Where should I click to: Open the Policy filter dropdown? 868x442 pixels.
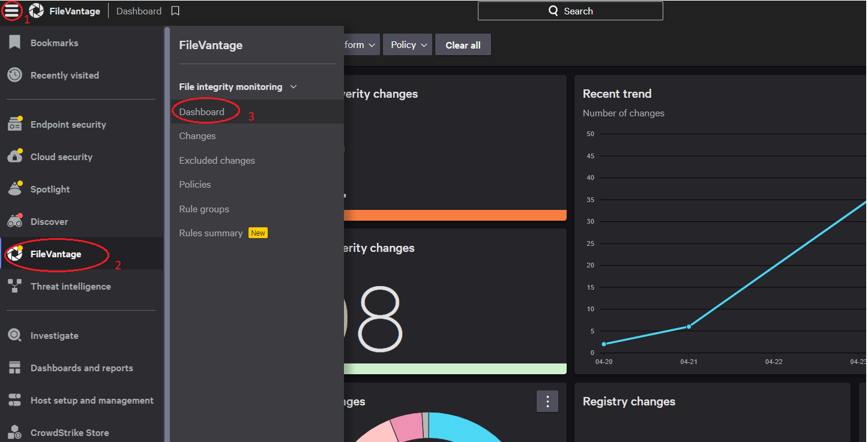pyautogui.click(x=407, y=44)
